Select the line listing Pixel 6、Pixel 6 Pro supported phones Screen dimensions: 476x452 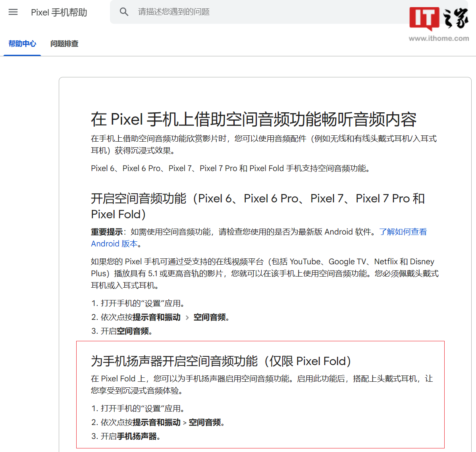(x=230, y=168)
